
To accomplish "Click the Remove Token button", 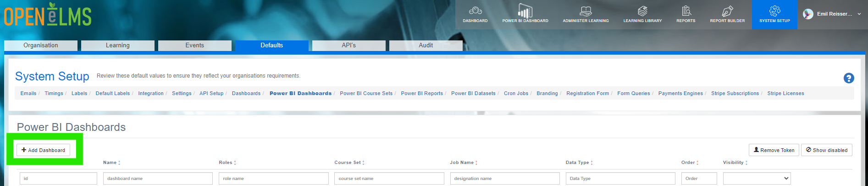I will pos(774,150).
